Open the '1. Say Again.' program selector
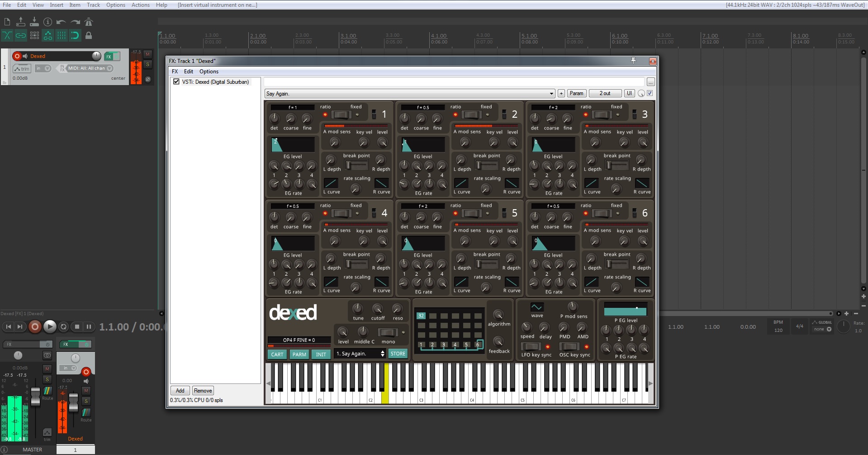 coord(360,354)
